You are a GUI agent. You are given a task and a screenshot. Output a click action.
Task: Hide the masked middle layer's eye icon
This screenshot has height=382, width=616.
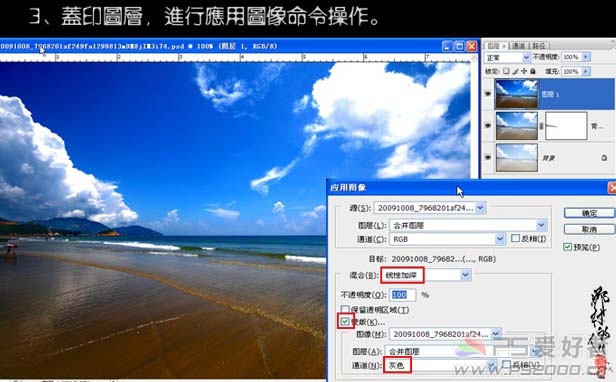(488, 126)
